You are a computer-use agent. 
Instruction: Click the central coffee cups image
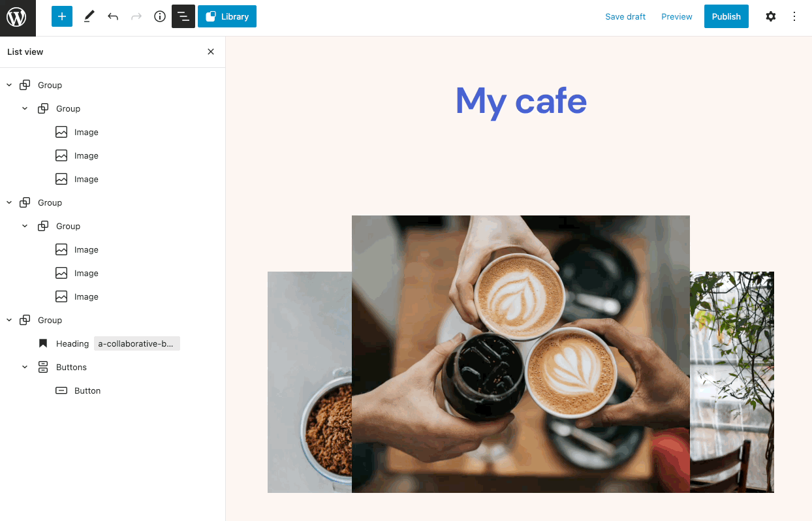click(x=521, y=354)
